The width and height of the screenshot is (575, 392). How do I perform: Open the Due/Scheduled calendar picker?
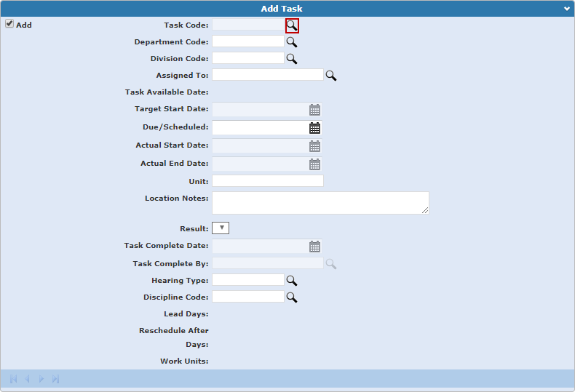314,128
